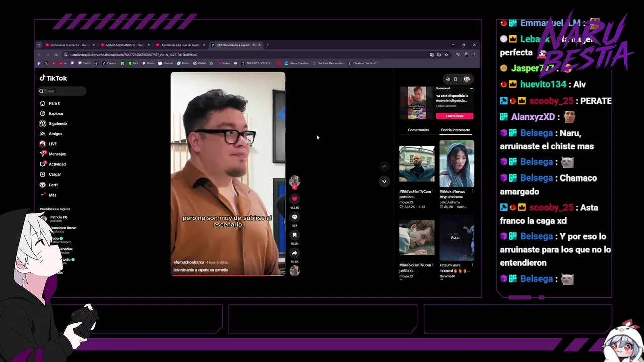The height and width of the screenshot is (362, 644).
Task: Open the Wallet bookmark
Action: 199,63
